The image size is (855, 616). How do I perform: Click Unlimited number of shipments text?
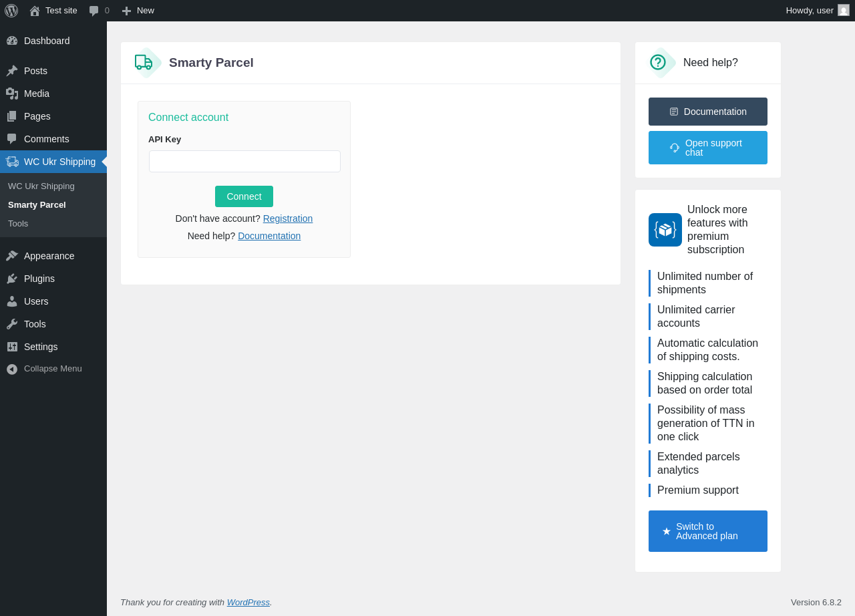705,283
